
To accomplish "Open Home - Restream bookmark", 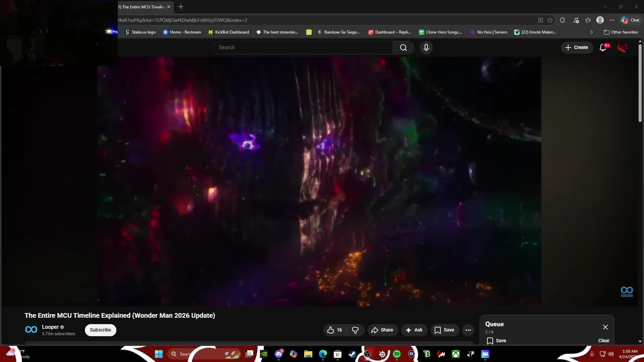I will tap(182, 32).
